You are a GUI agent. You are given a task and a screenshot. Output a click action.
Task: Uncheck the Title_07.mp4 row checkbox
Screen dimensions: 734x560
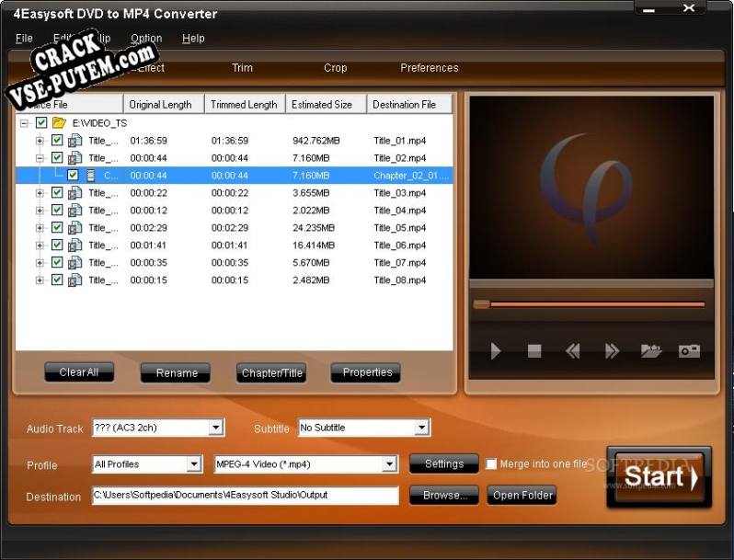click(x=57, y=262)
